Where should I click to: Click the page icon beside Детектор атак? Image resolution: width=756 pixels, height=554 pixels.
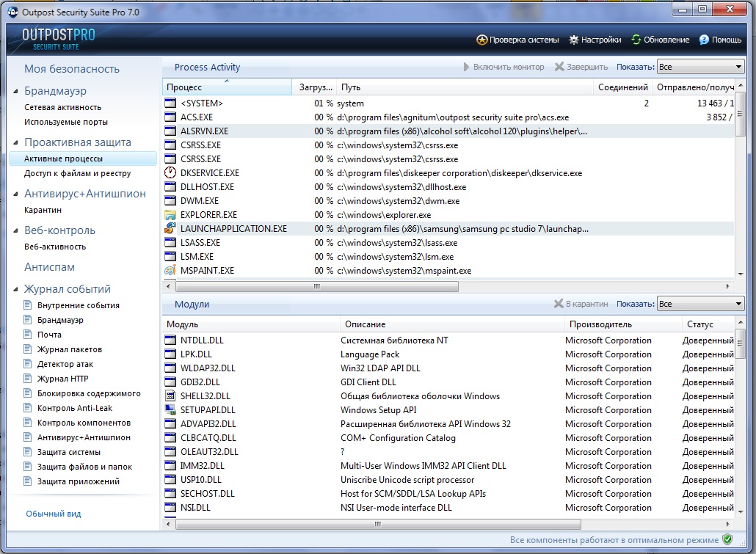28,363
